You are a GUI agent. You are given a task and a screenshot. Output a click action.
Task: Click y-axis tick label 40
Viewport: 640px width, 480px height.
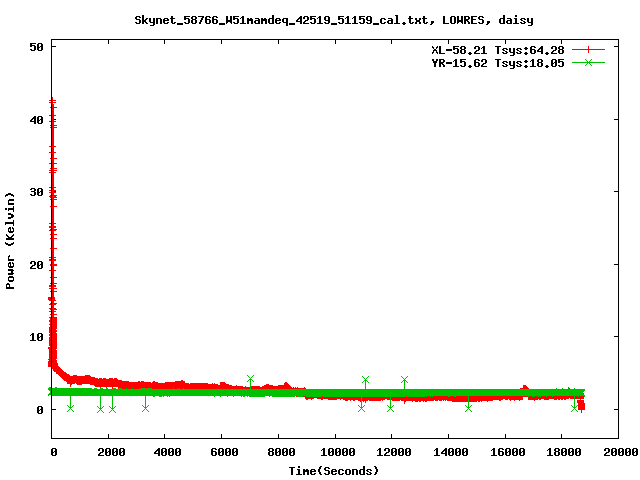coord(36,120)
